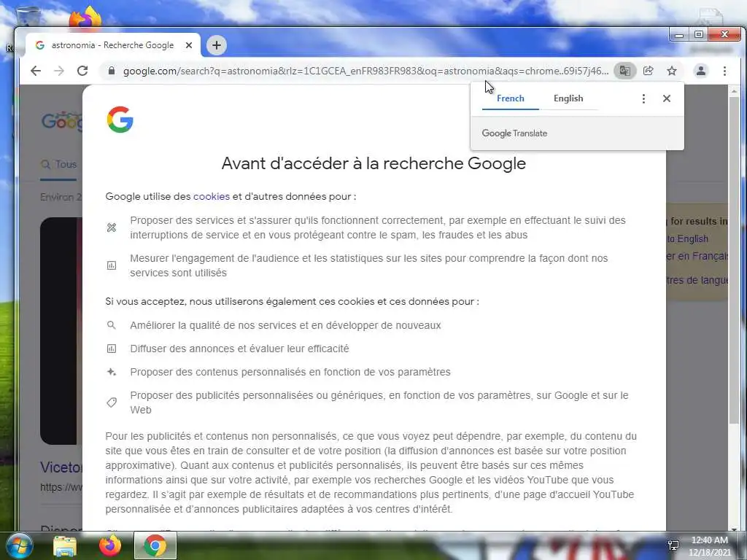Viewport: 747px width, 560px height.
Task: Click the dialog heading 'Avant d'accéder à la recherche Google'
Action: [x=373, y=163]
